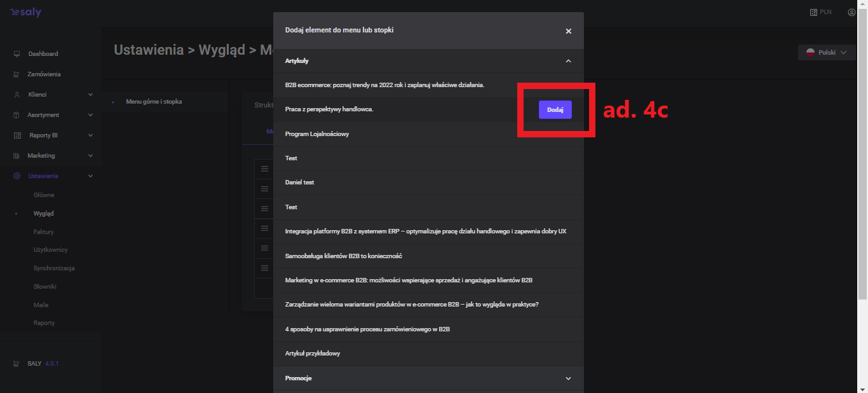Click the SALY logo
The height and width of the screenshot is (393, 868).
click(x=25, y=13)
